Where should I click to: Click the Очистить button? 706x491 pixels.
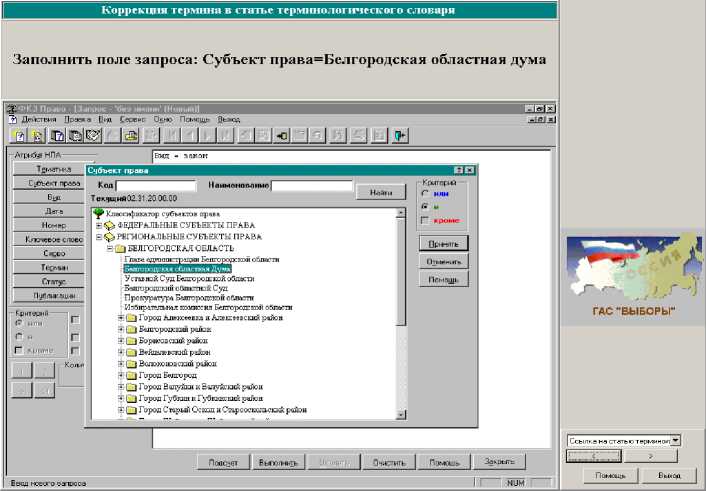389,463
